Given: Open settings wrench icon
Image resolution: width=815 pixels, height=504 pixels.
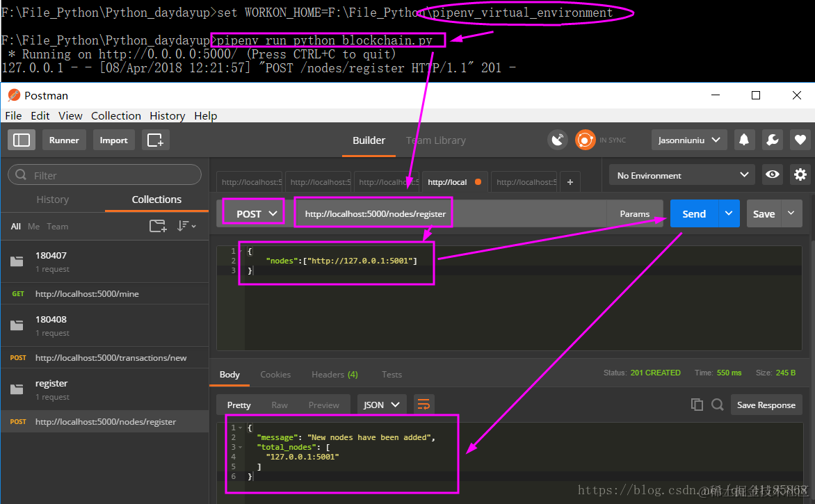Looking at the screenshot, I should [772, 140].
